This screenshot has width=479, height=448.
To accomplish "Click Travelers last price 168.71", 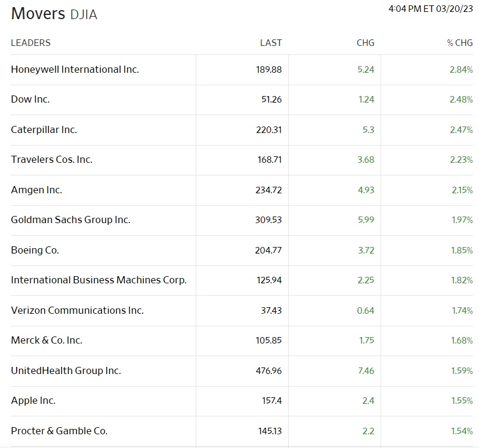I will [x=270, y=160].
